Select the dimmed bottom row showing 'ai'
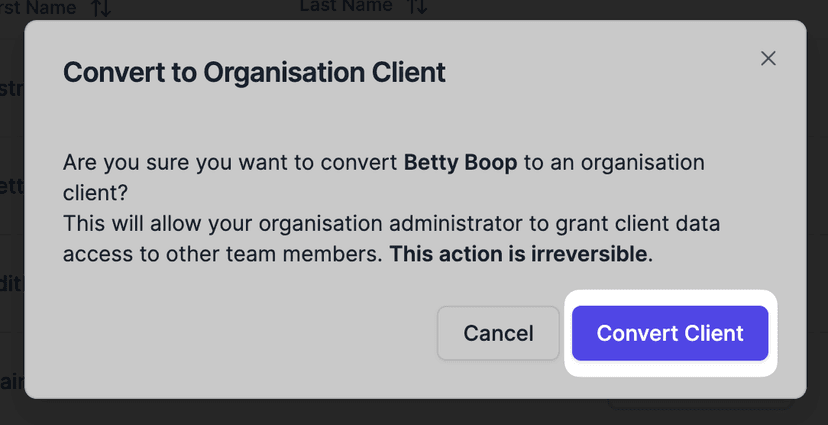Viewport: 828px width, 425px height. tap(11, 381)
